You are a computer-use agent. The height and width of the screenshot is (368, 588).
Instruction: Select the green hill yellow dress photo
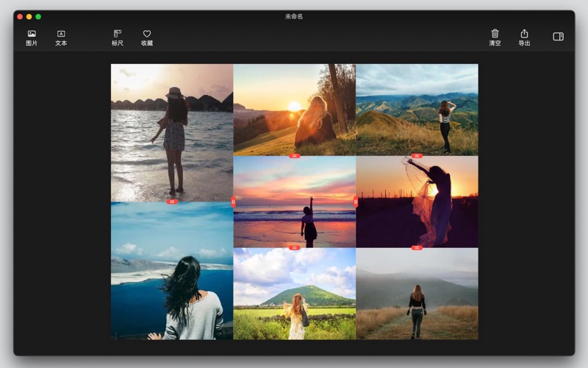point(295,294)
